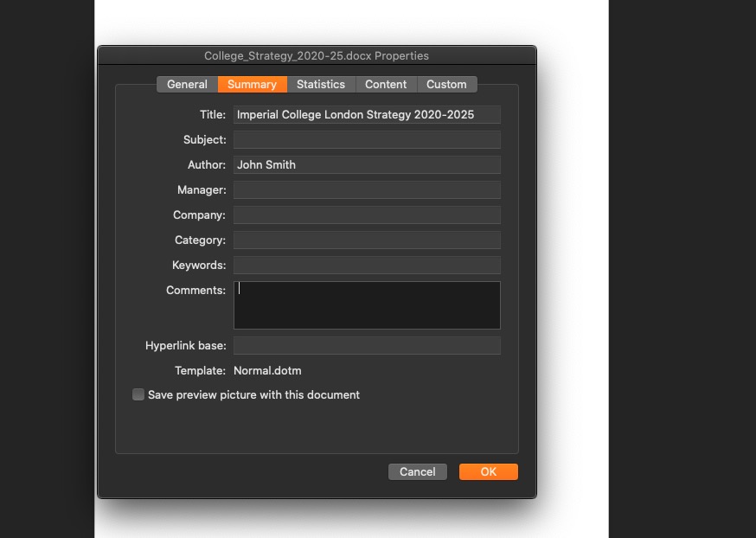Click the Normal.dotm template name
Screen dimensions: 756x538
click(267, 370)
